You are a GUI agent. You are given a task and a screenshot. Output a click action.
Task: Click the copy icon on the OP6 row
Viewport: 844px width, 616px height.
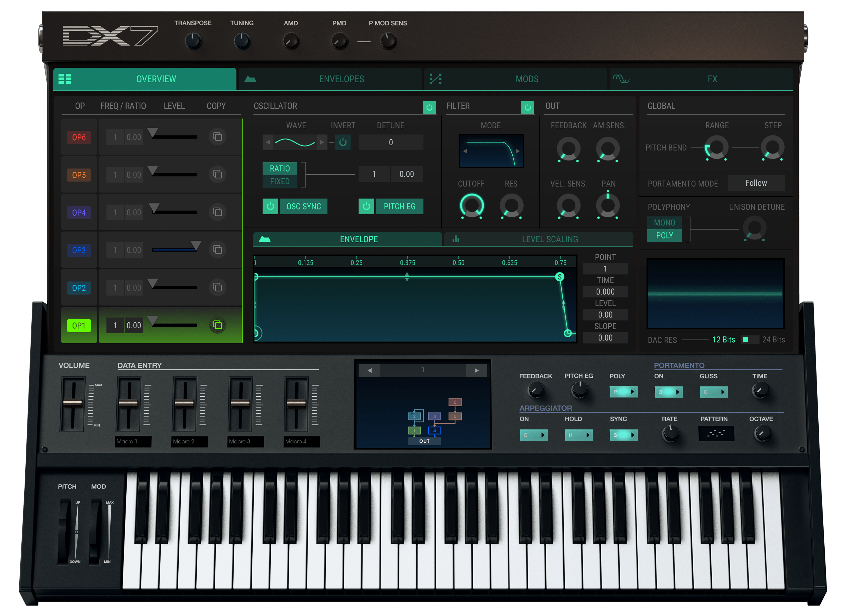point(217,137)
